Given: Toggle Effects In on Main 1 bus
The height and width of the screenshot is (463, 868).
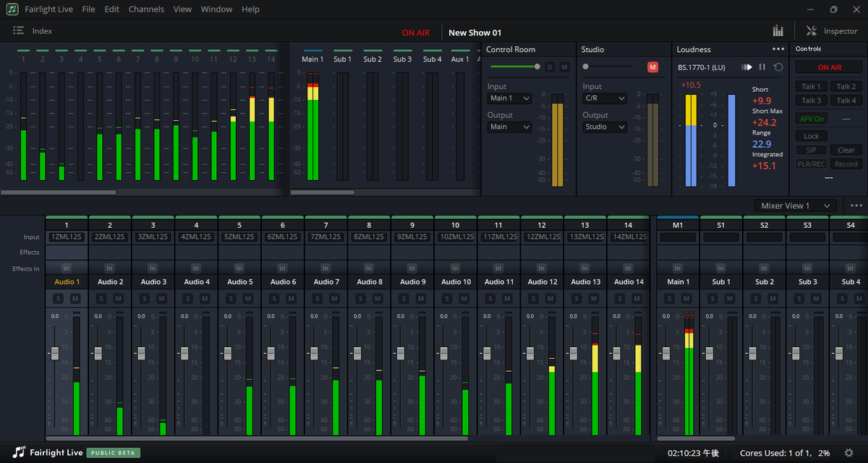Looking at the screenshot, I should (678, 268).
